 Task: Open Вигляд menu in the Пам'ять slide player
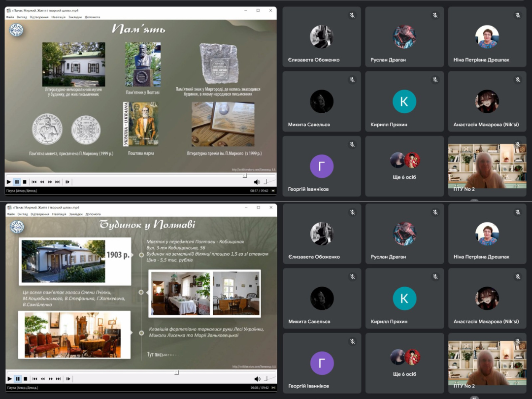pos(22,17)
